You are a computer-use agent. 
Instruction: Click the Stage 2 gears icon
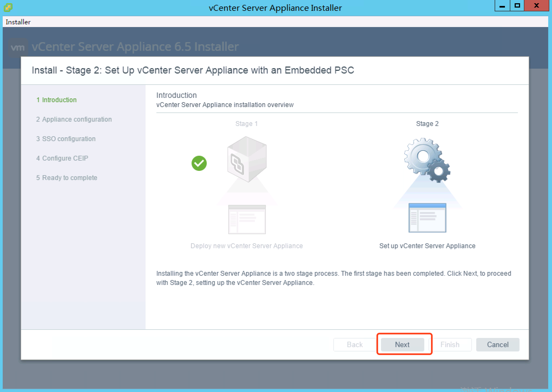[x=427, y=160]
